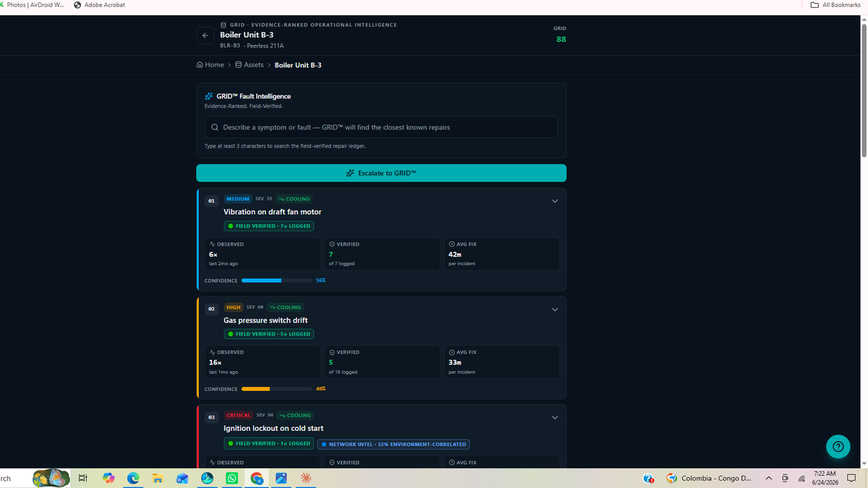Expand the Vibration on draft fan motor card
This screenshot has width=868, height=488.
(555, 201)
